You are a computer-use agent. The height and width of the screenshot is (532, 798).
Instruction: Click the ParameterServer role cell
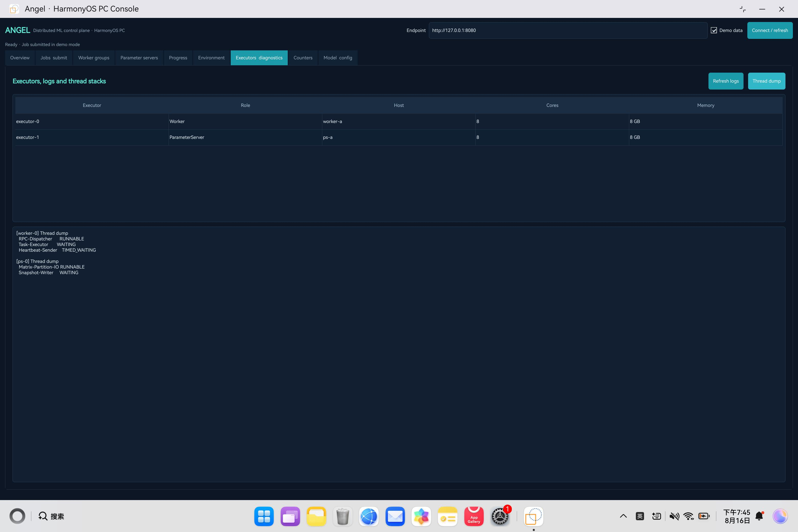(245, 137)
